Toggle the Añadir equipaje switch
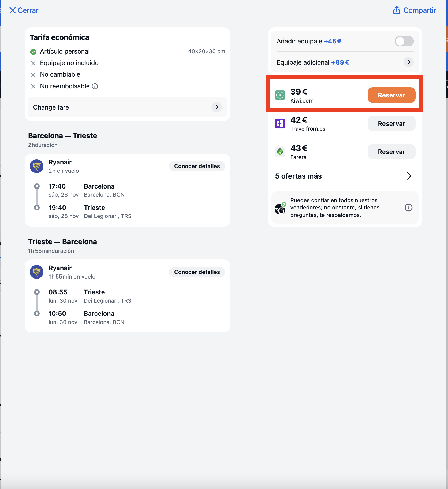Image resolution: width=448 pixels, height=489 pixels. tap(404, 41)
